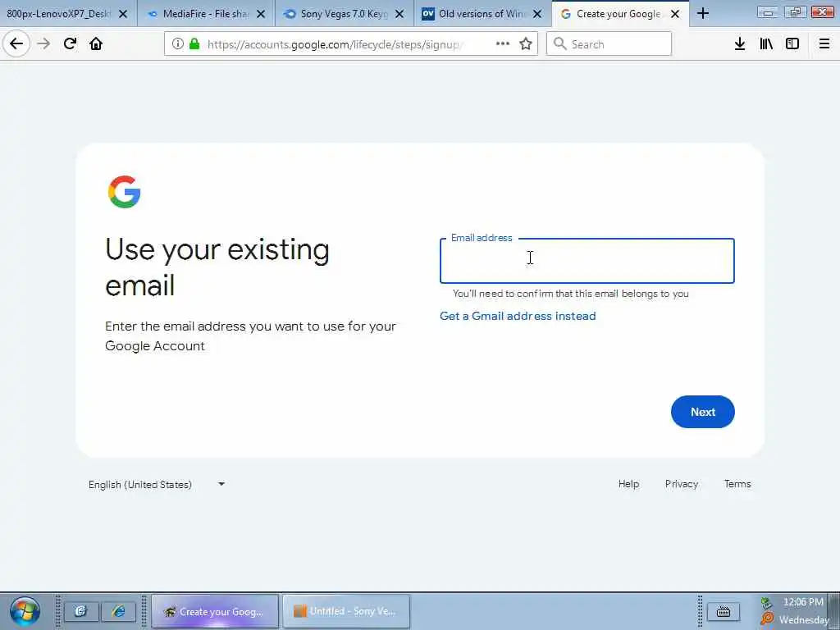Toggle the sidebar view icon

pyautogui.click(x=792, y=44)
